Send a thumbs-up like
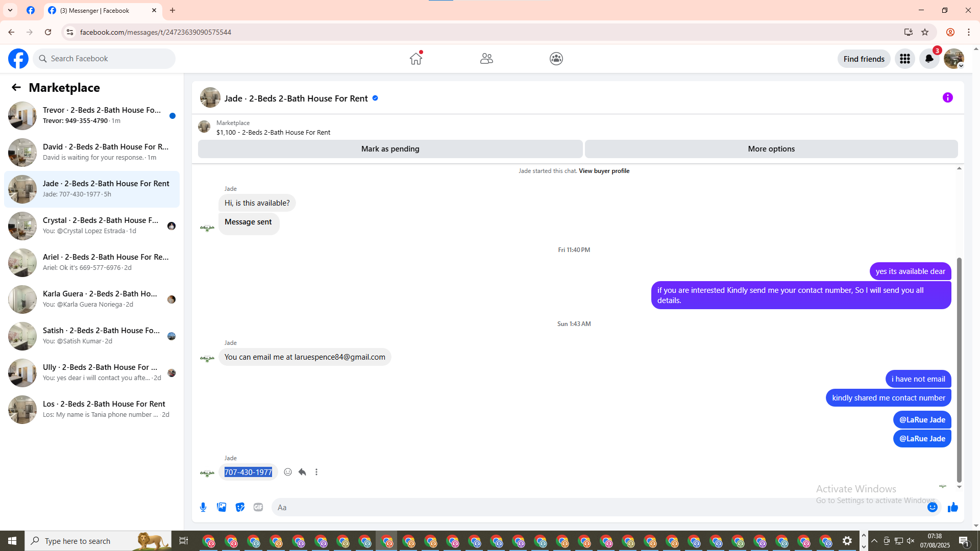Screen dimensions: 980x551 coord(952,507)
